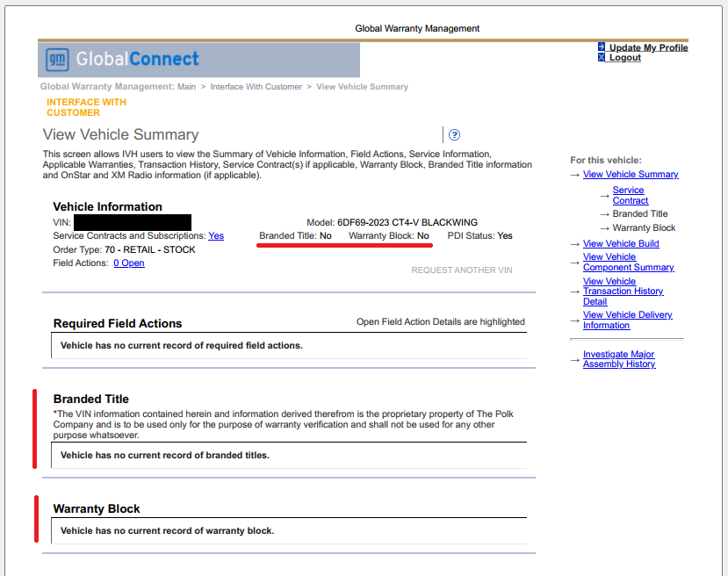Open View Vehicle Summary sidebar link
The height and width of the screenshot is (576, 728).
click(631, 174)
